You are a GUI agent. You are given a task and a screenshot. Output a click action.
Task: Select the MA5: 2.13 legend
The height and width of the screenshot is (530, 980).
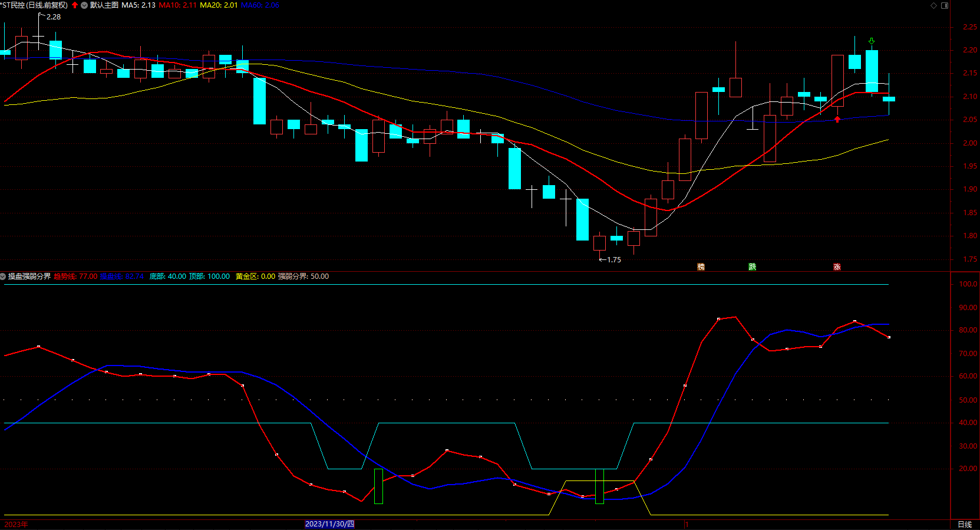[138, 5]
